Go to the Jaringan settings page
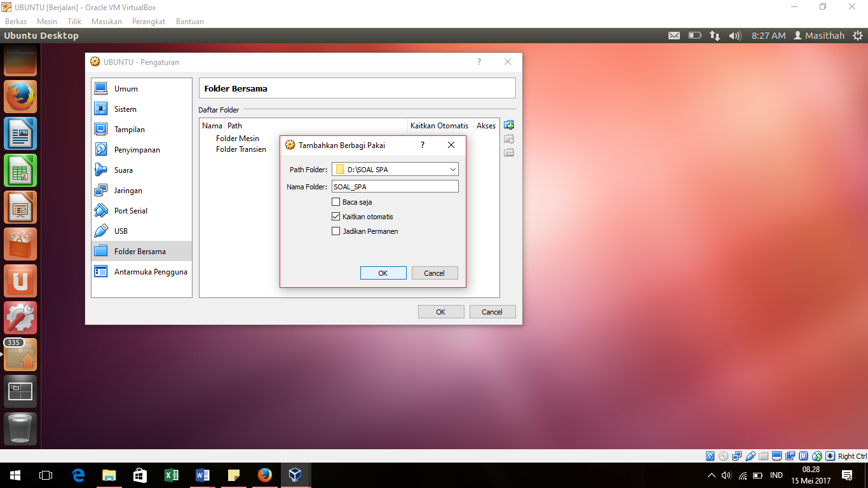 click(x=142, y=191)
